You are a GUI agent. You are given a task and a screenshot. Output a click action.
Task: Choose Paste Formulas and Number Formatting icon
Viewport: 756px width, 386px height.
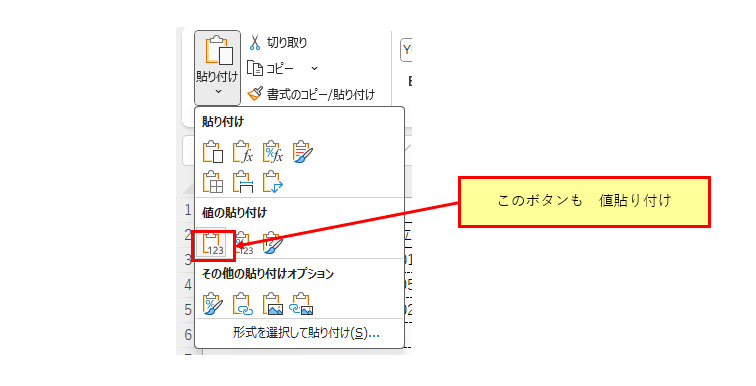pyautogui.click(x=273, y=153)
